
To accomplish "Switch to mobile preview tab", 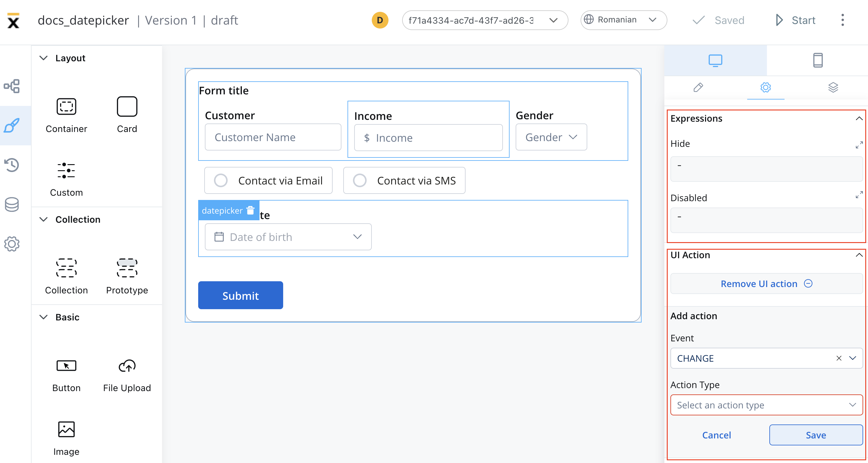I will pos(818,61).
